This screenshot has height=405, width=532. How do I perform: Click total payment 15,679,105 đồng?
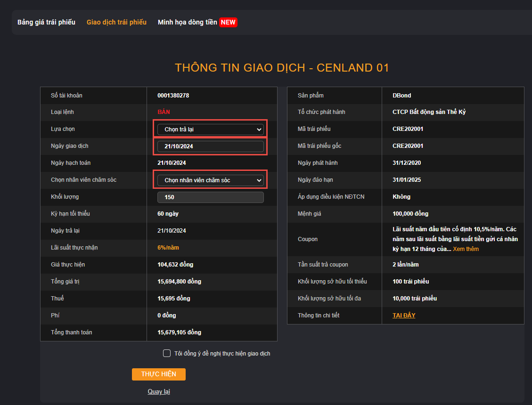click(179, 332)
